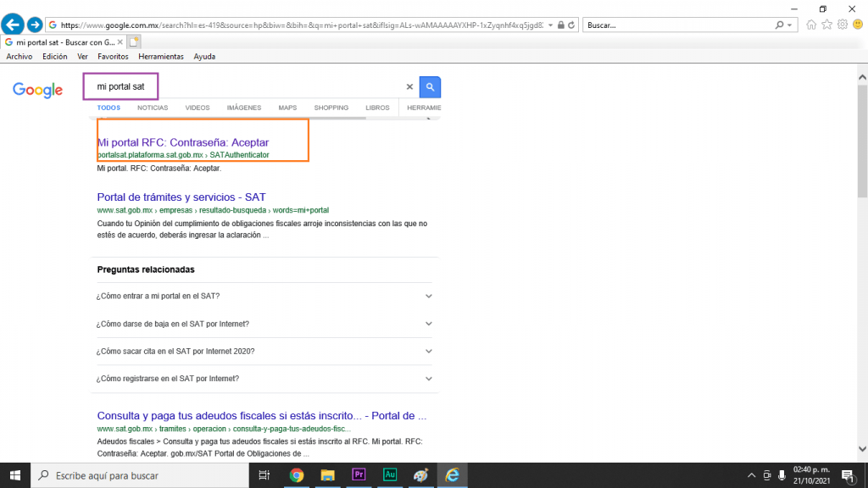Click www.sat.gob.mx empresas URL breadcrumb

pyautogui.click(x=213, y=210)
